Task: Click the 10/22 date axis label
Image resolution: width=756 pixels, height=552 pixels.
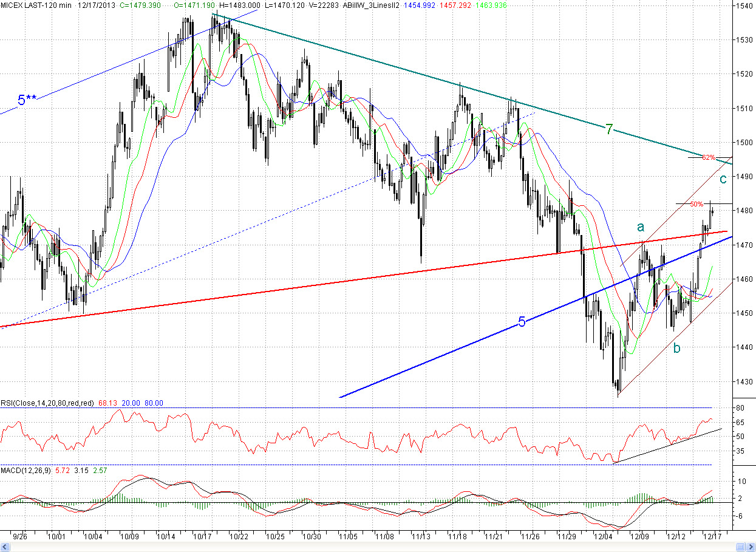Action: pyautogui.click(x=239, y=537)
